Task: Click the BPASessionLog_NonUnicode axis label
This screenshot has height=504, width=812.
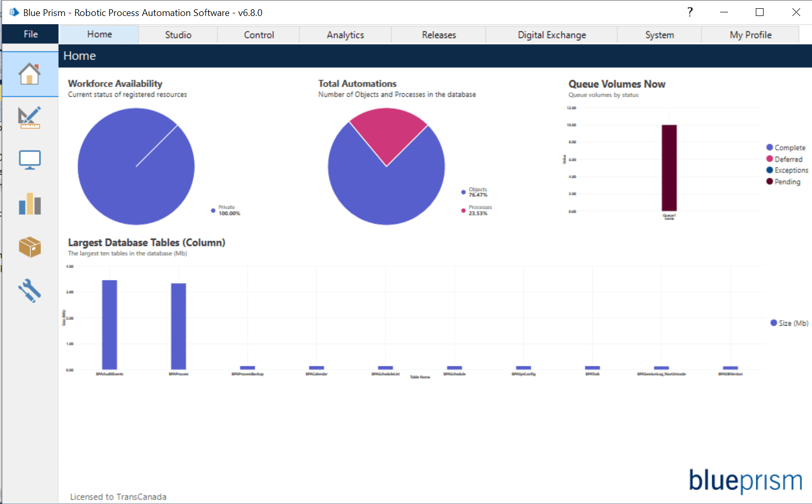Action: tap(661, 374)
